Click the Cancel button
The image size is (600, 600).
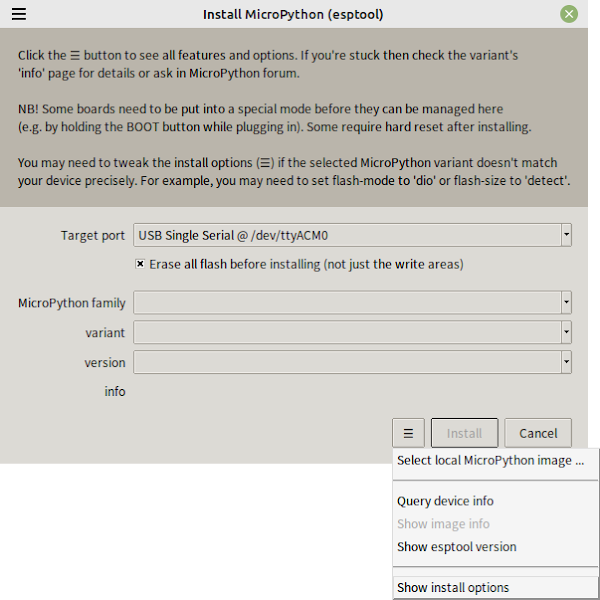pyautogui.click(x=538, y=433)
